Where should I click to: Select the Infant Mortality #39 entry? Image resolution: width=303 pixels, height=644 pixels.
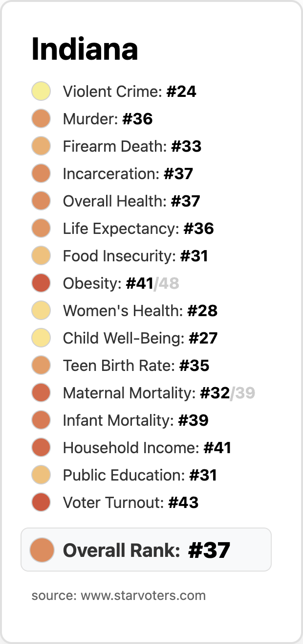[x=136, y=420]
